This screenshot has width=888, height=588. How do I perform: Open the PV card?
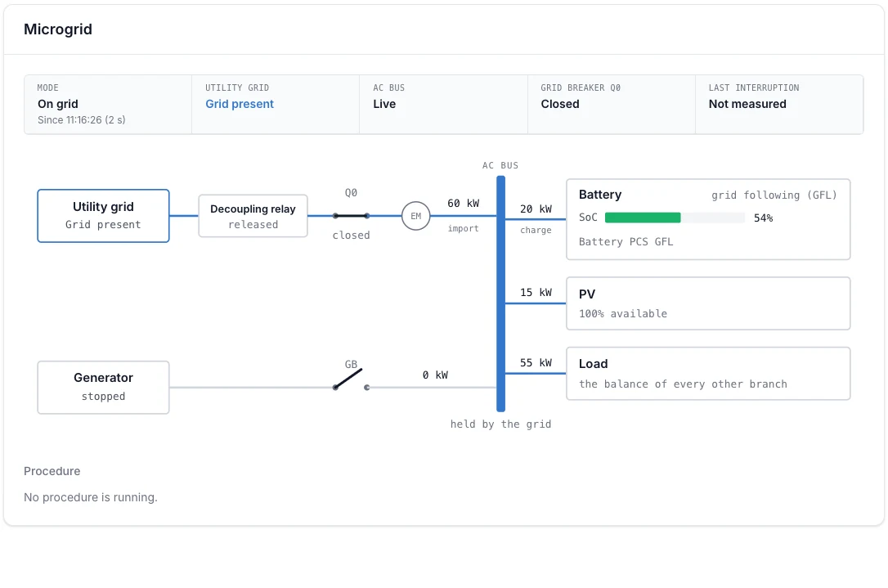click(708, 303)
